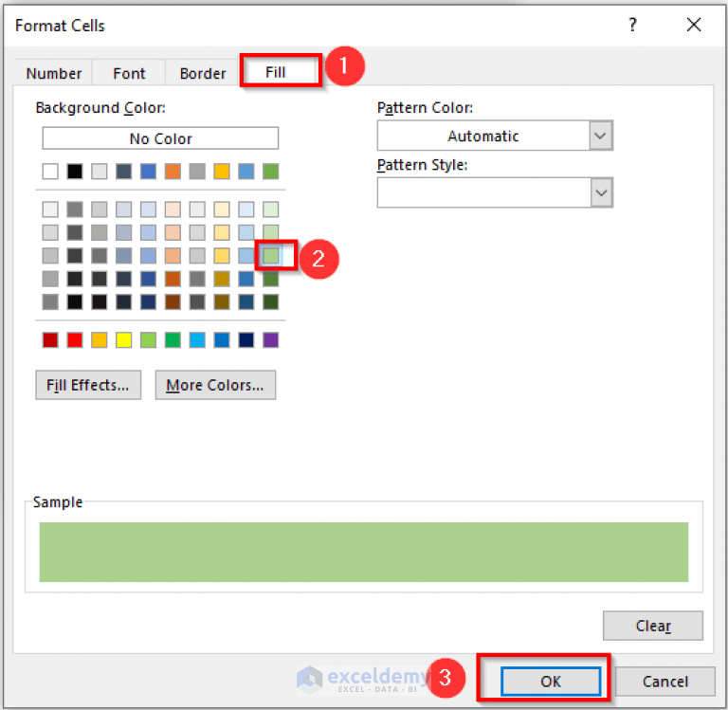The width and height of the screenshot is (728, 710).
Task: Switch to the Number tab
Action: coord(53,73)
